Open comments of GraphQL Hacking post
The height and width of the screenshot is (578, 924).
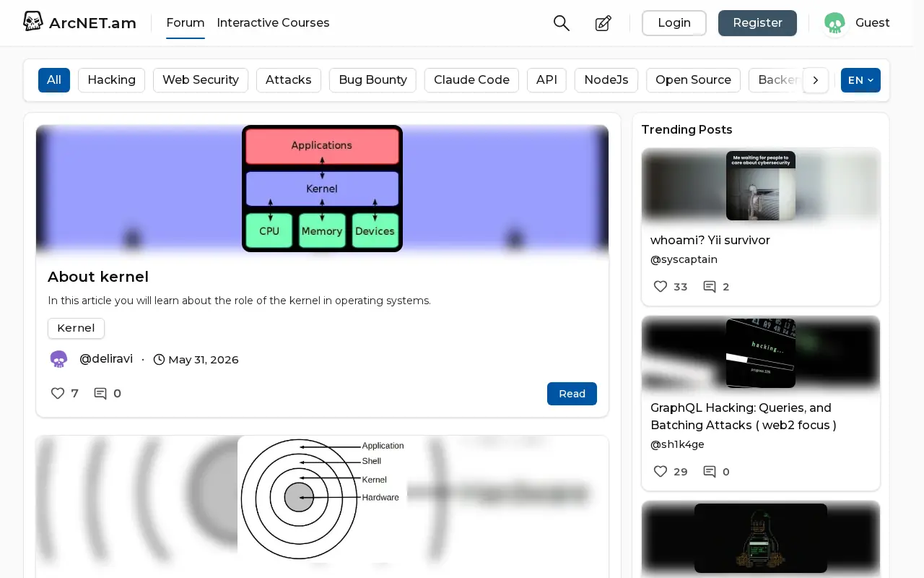point(710,472)
